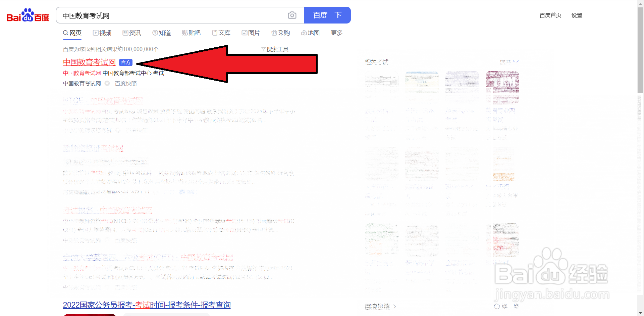This screenshot has height=316, width=644.
Task: Click 换一换 refresh in the sidebar
Action: pyautogui.click(x=506, y=306)
